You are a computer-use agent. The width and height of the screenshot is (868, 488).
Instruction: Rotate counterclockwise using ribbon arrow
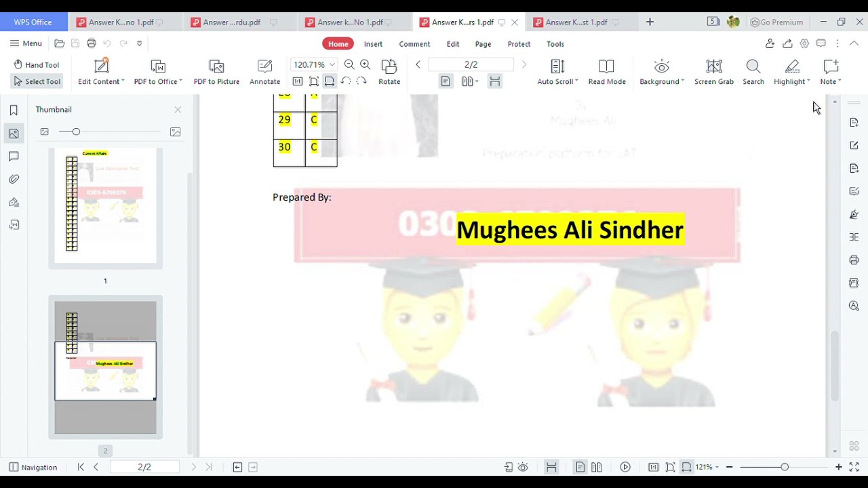coord(345,81)
